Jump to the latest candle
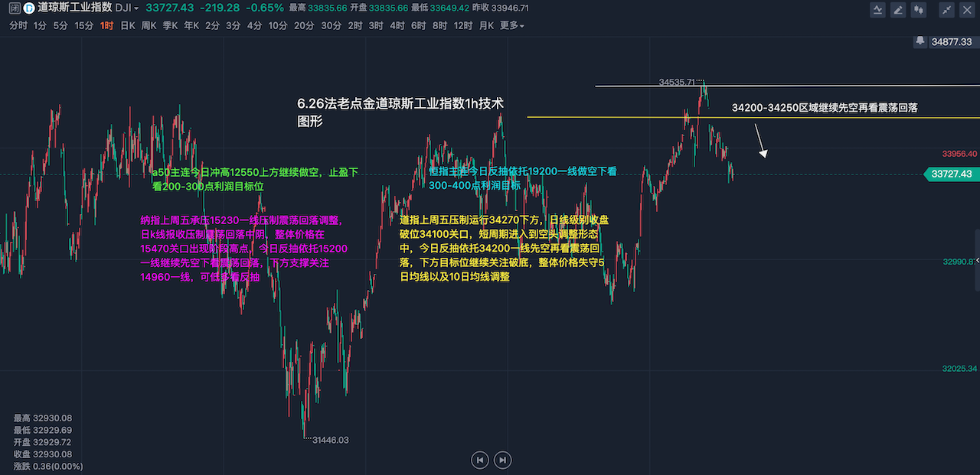Image resolution: width=980 pixels, height=475 pixels. (x=502, y=460)
